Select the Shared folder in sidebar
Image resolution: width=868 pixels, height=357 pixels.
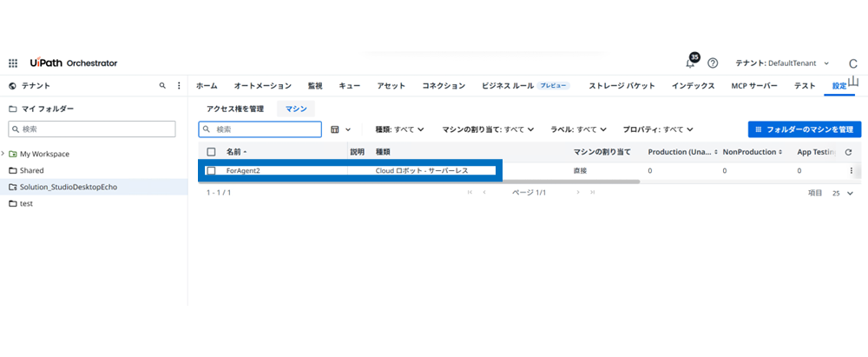[x=31, y=170]
